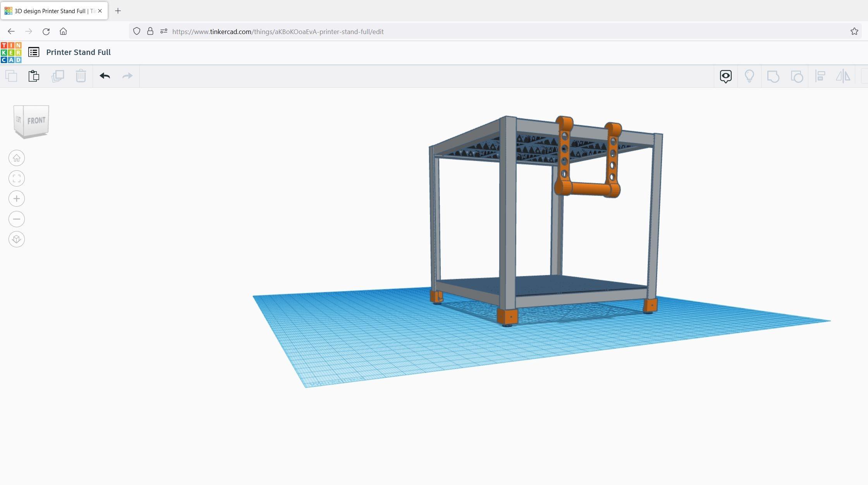Click the Align tool icon
Screen dimensions: 868x485
coord(820,76)
